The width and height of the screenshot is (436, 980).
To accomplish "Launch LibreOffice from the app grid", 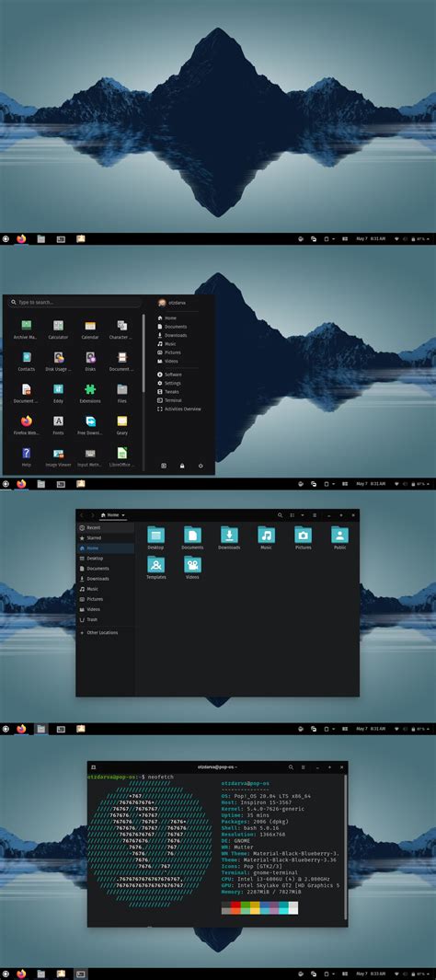I will coord(121,457).
